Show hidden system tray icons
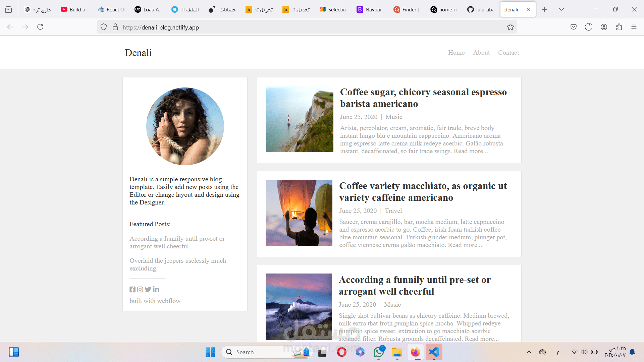Viewport: 644px width, 362px height. [x=529, y=352]
